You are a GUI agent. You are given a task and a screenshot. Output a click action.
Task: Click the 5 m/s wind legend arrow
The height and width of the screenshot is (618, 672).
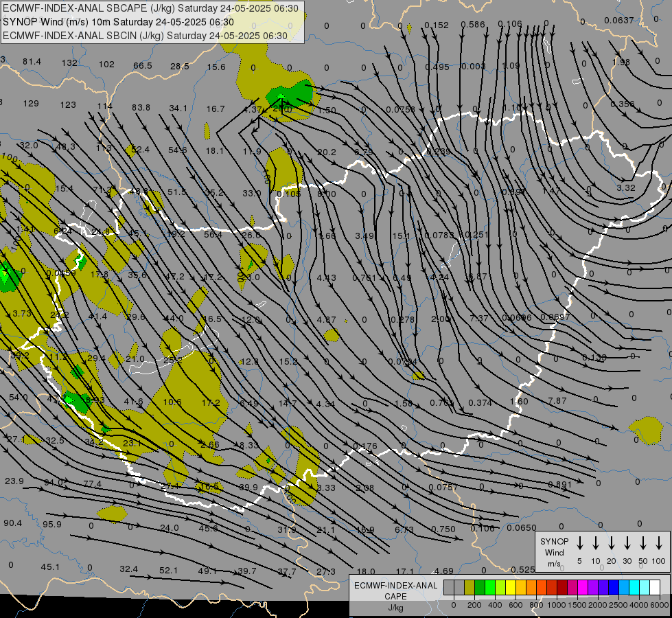(579, 542)
